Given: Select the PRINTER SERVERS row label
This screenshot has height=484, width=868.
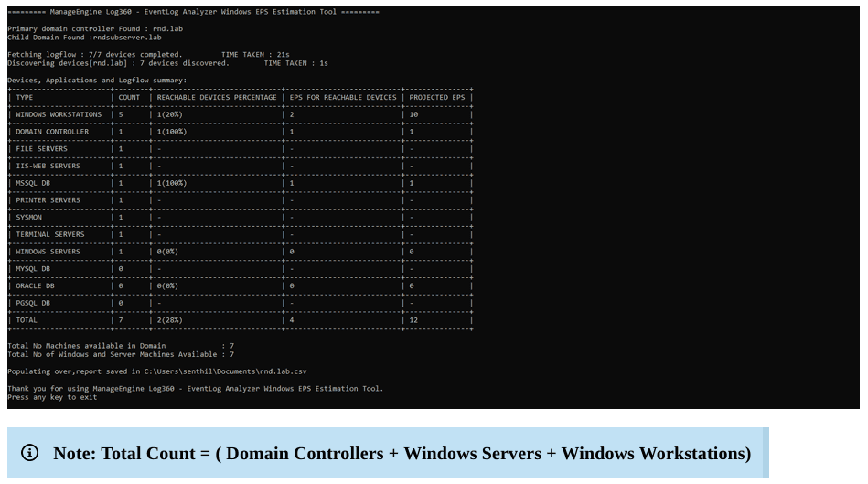Looking at the screenshot, I should (x=48, y=200).
